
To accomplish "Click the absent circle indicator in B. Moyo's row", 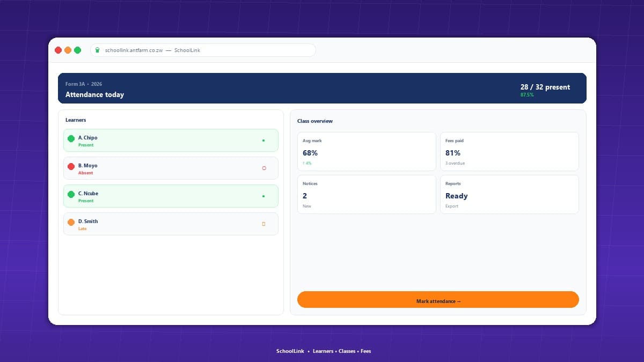I will (264, 168).
